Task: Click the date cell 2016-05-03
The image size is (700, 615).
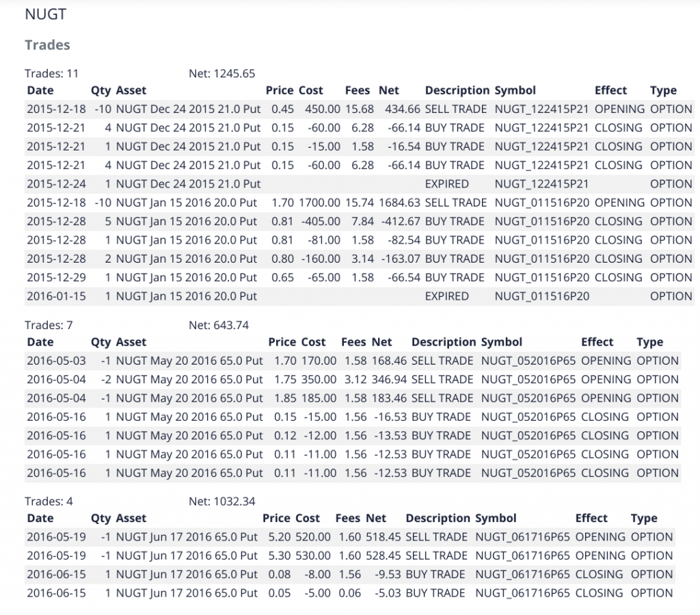Action: click(x=56, y=361)
